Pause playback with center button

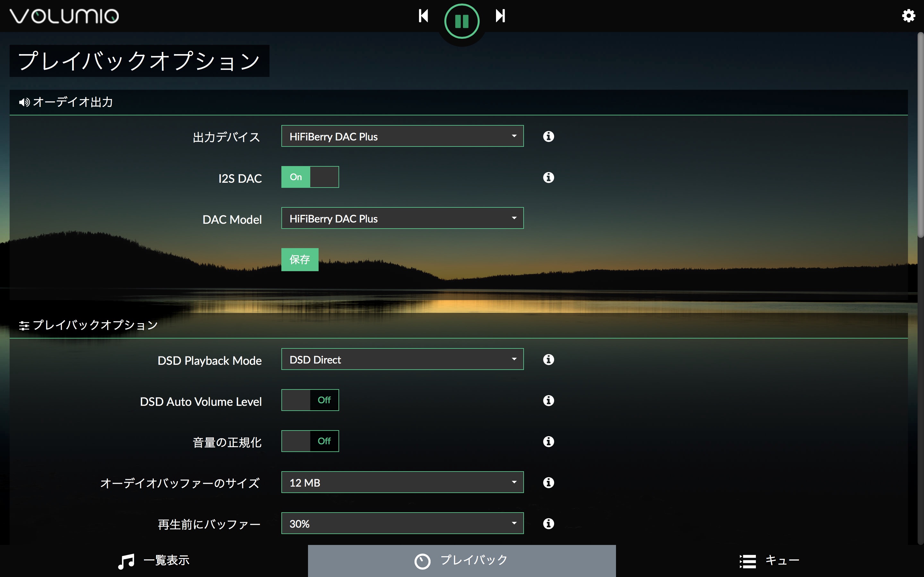[462, 21]
